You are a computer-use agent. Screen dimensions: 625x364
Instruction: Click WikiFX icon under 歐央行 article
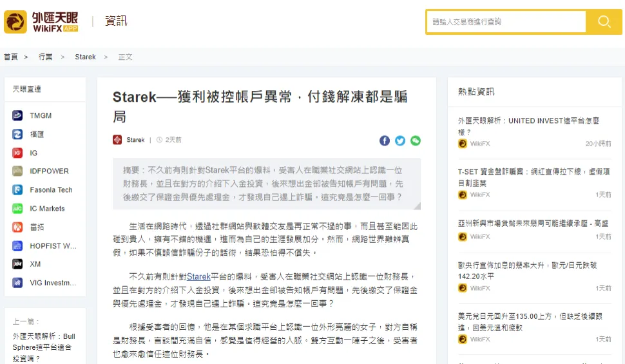pos(463,288)
